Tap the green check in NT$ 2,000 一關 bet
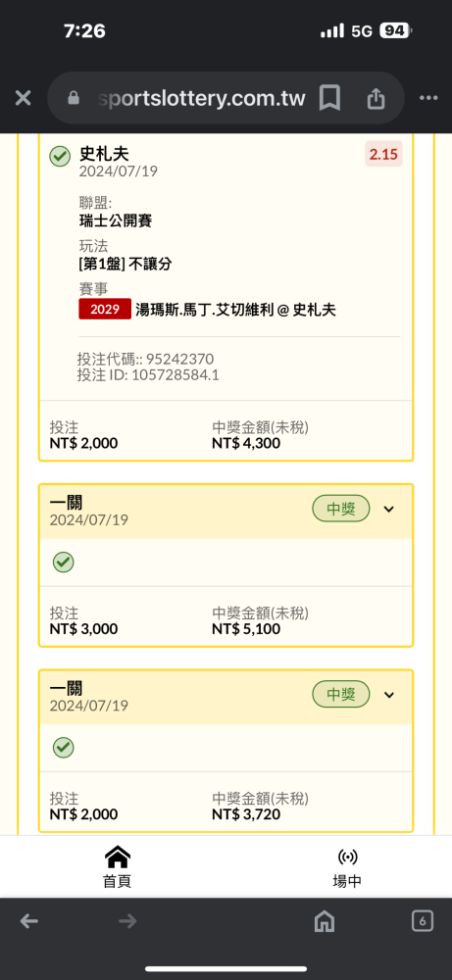Screen dimensions: 452x980 coord(63,747)
